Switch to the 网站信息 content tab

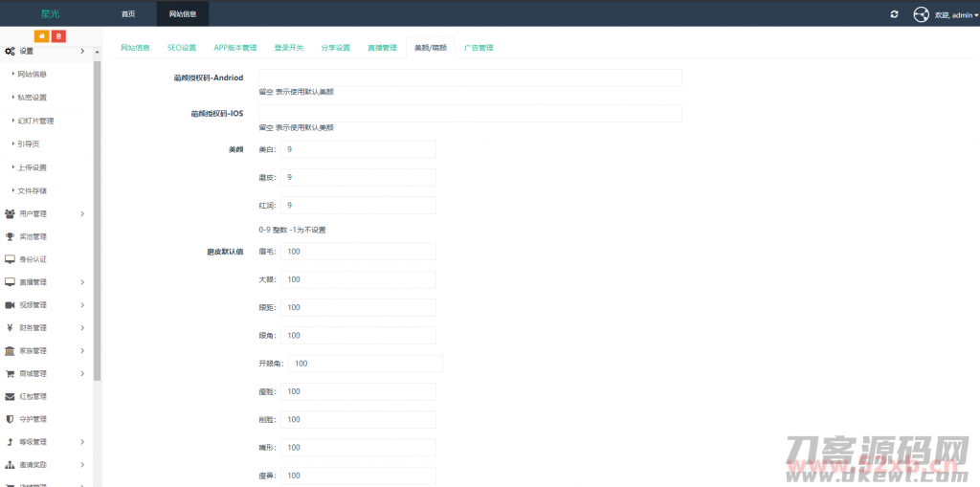click(135, 48)
